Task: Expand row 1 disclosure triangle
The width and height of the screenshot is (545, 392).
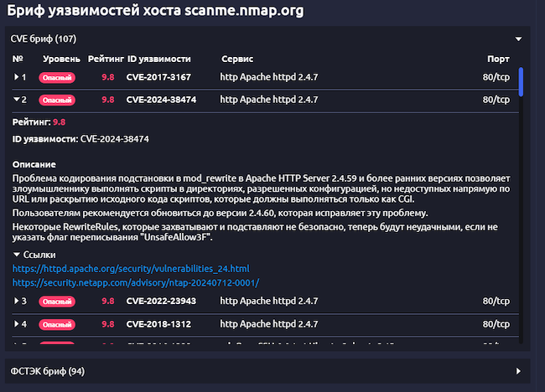Action: (x=17, y=77)
